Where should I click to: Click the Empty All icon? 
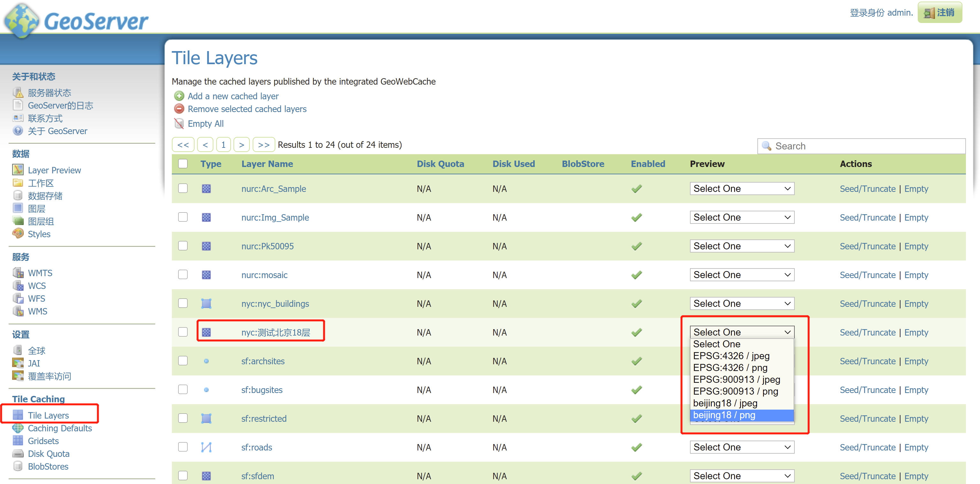[x=179, y=123]
